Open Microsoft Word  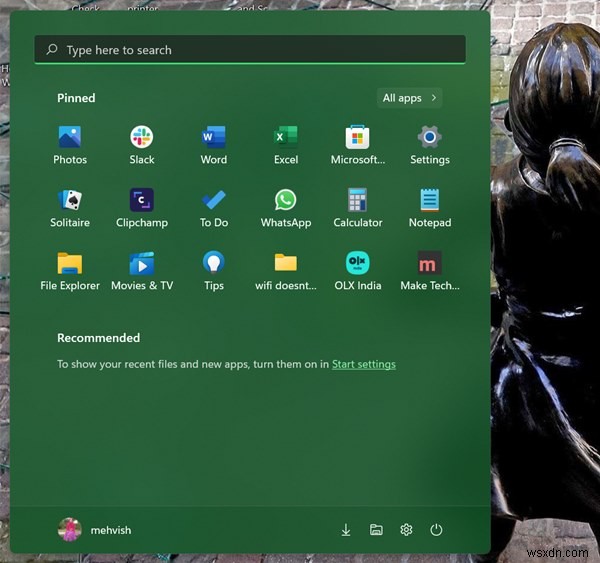pos(214,145)
